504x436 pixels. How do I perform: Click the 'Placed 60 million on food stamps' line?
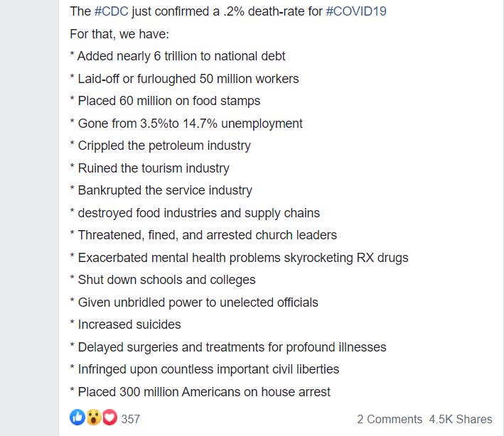(x=165, y=101)
